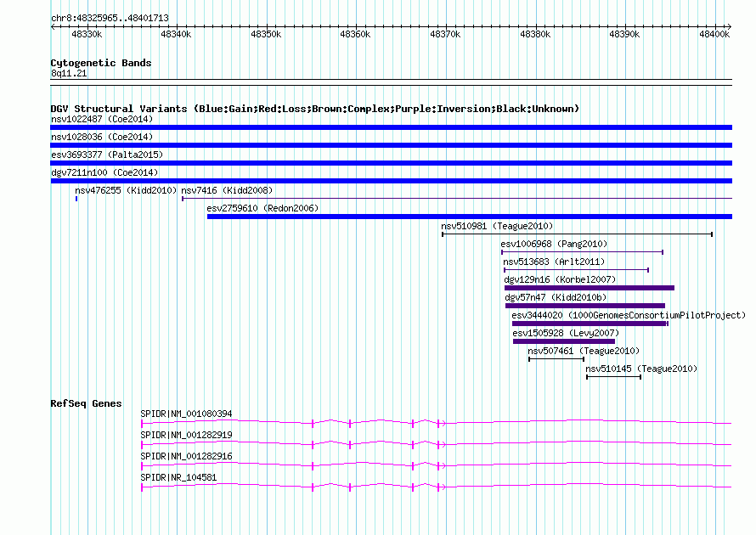This screenshot has height=535, width=756.
Task: Click the SPIDR NM_001080394 transcript label
Action: pyautogui.click(x=186, y=414)
